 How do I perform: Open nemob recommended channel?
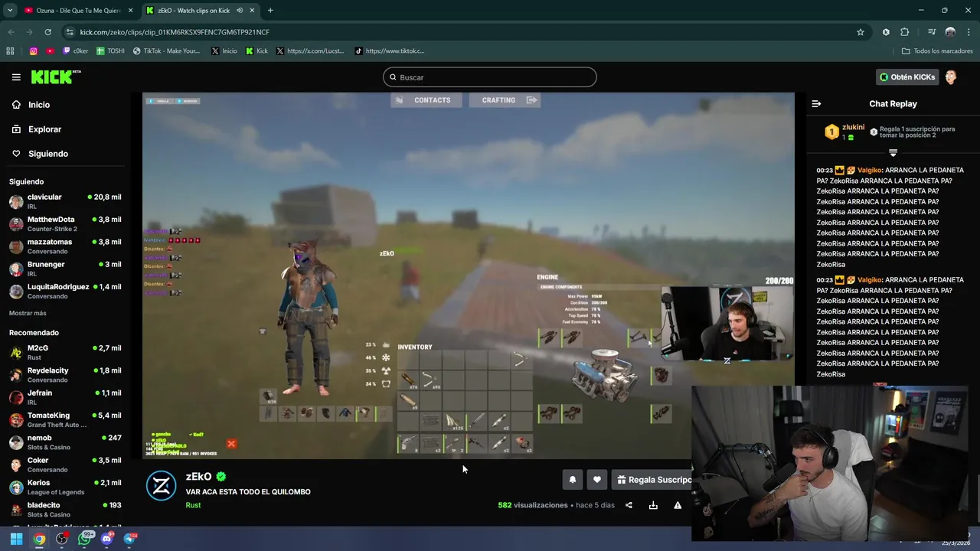click(x=65, y=442)
